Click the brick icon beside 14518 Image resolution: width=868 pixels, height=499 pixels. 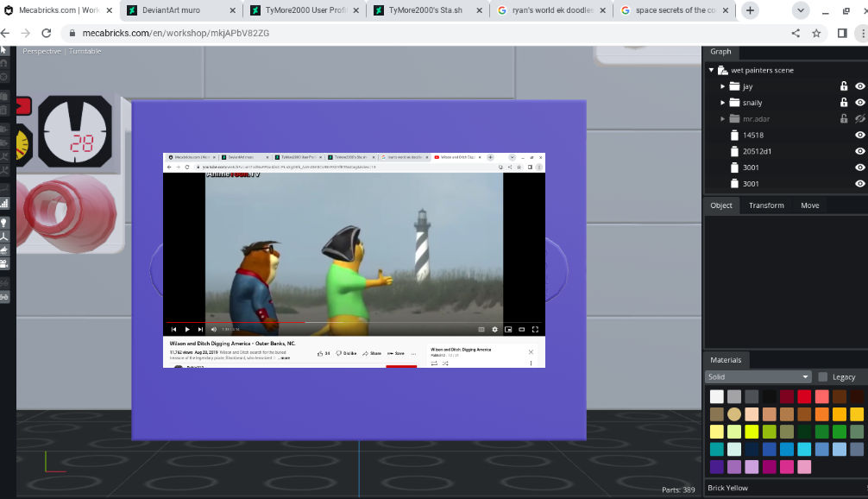734,136
